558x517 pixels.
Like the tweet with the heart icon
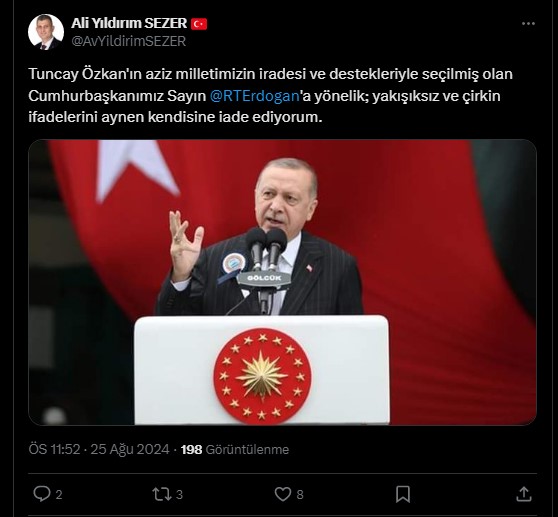(x=283, y=494)
